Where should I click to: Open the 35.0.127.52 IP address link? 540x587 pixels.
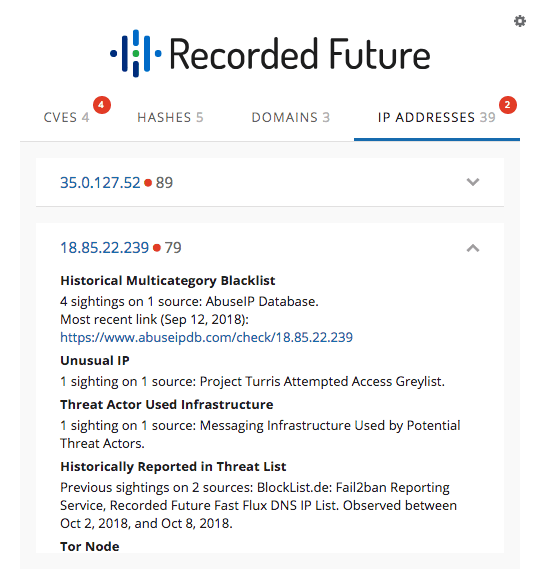100,183
